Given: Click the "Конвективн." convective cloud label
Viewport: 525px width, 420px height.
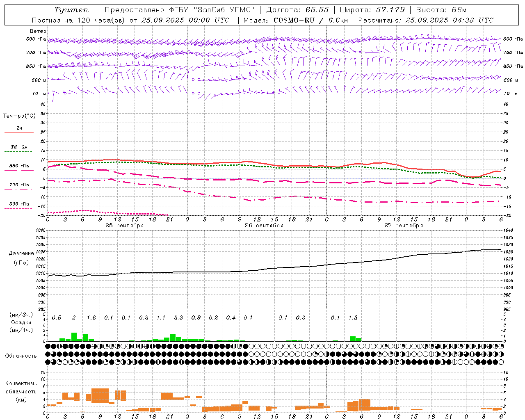Looking at the screenshot, I should [21, 383].
